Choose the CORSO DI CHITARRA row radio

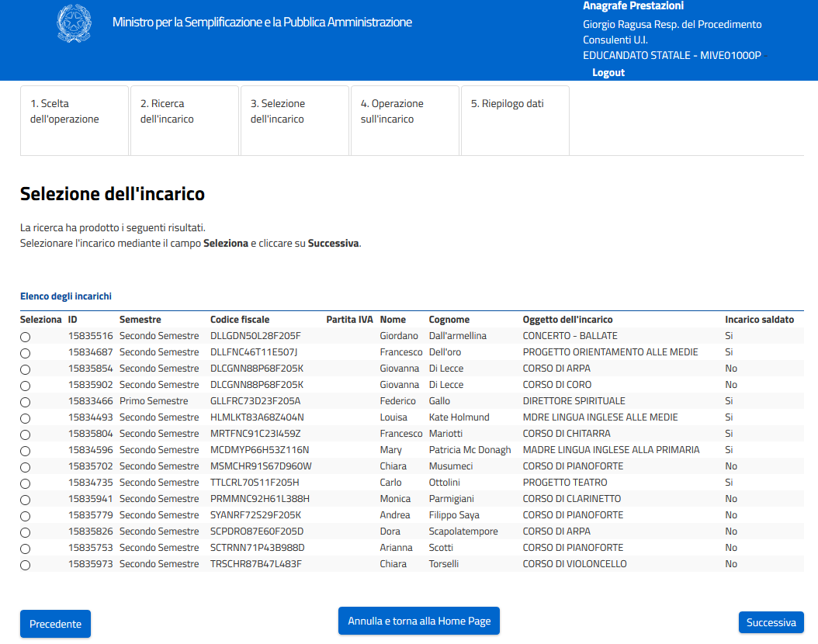coord(26,435)
